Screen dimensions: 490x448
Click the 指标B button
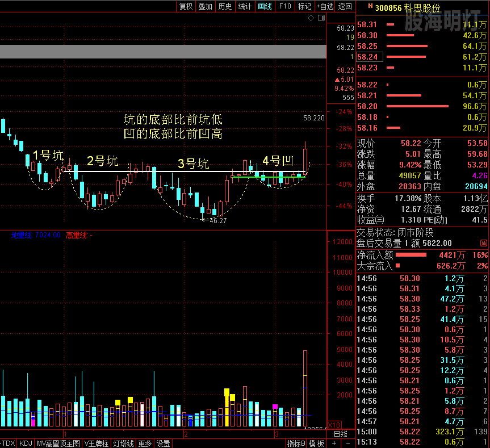(x=296, y=443)
